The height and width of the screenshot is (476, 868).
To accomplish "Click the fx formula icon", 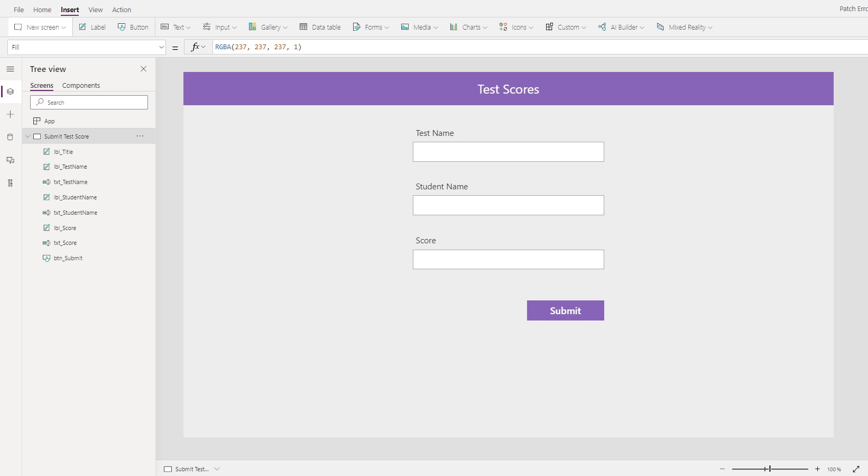I will click(x=197, y=47).
